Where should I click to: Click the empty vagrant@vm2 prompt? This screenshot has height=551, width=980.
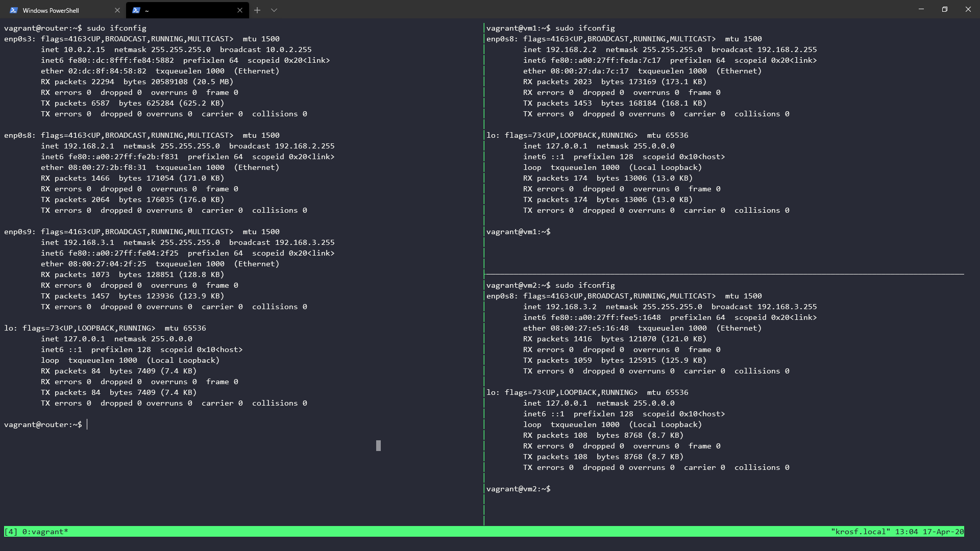519,489
